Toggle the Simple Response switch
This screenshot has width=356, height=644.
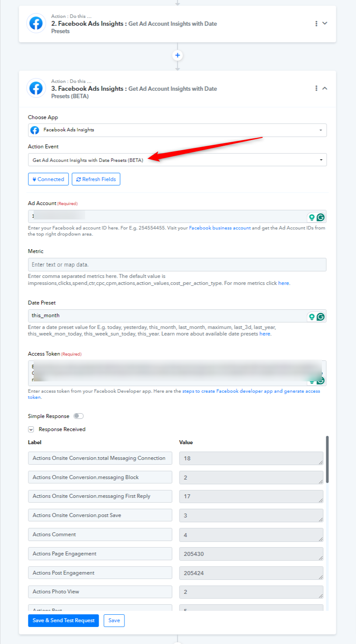click(x=78, y=416)
